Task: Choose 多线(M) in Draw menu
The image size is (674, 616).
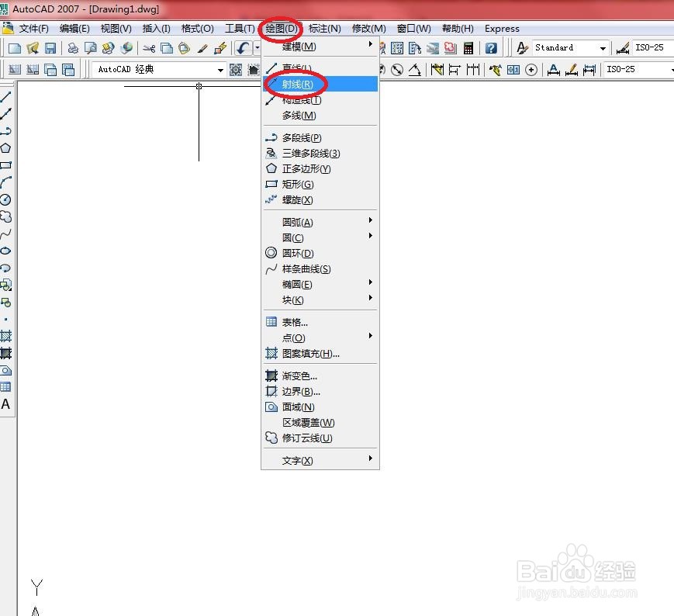Action: coord(320,115)
